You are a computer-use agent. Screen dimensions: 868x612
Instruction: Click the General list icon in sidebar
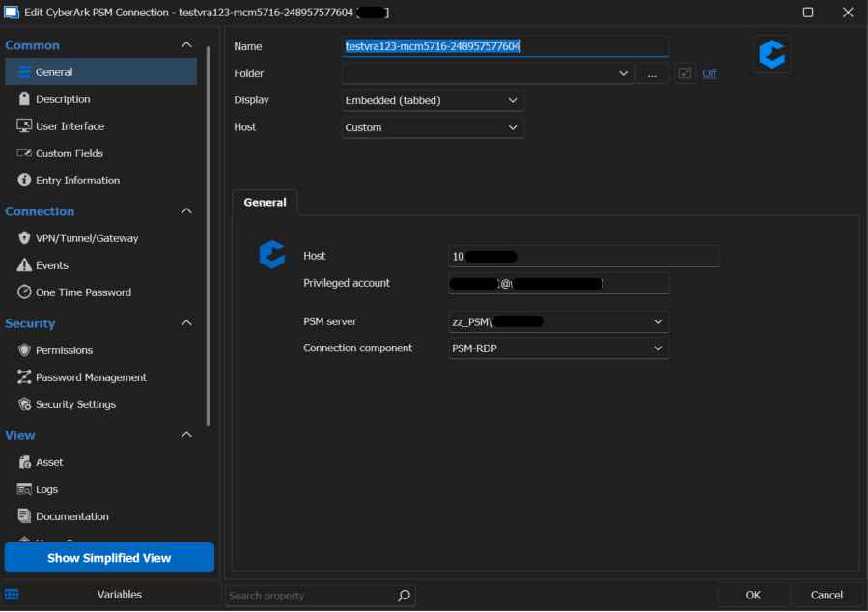tap(24, 72)
